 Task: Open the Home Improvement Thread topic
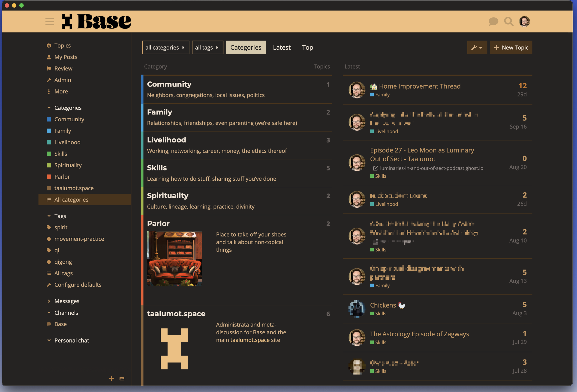[x=420, y=86]
